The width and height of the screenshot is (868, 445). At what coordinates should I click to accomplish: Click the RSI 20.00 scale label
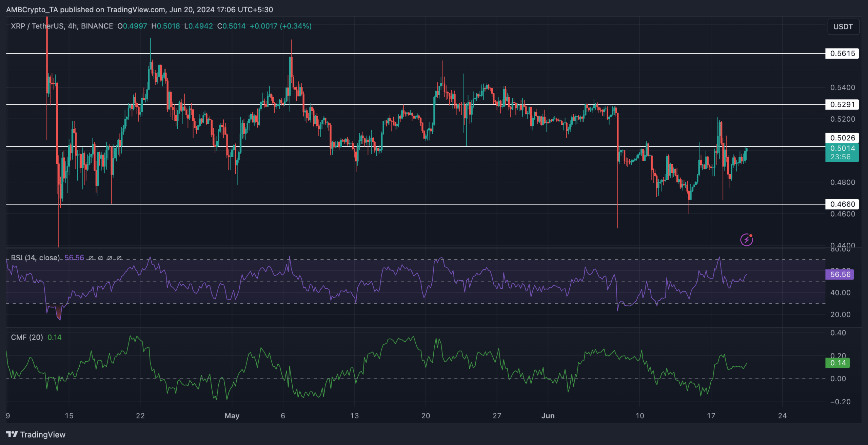tap(840, 315)
